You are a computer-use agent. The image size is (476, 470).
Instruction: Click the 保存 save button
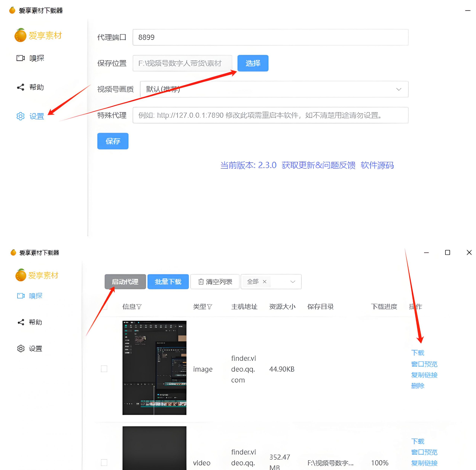(x=113, y=141)
